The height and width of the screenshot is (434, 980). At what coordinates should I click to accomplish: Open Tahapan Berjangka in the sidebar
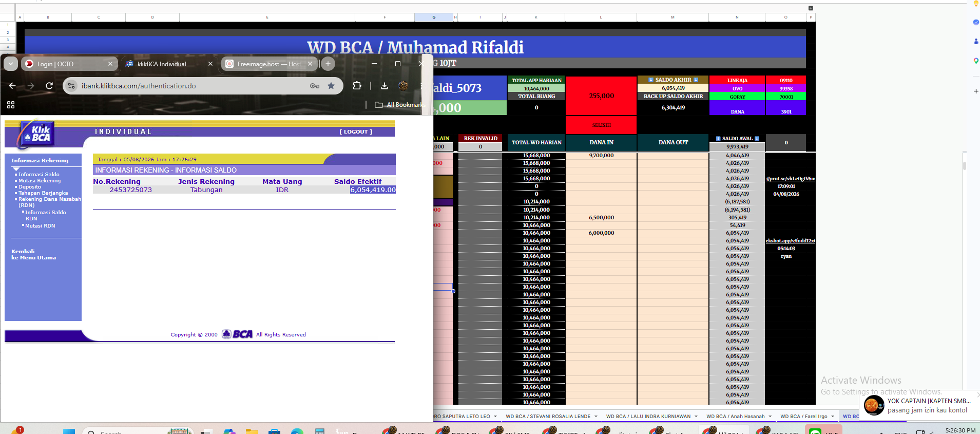(x=43, y=193)
